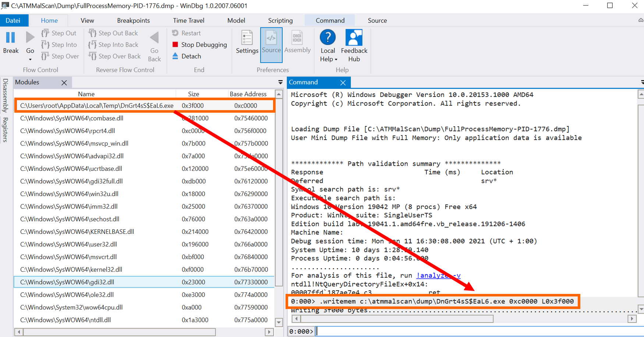
Task: Run the !analyze -v link
Action: click(438, 275)
